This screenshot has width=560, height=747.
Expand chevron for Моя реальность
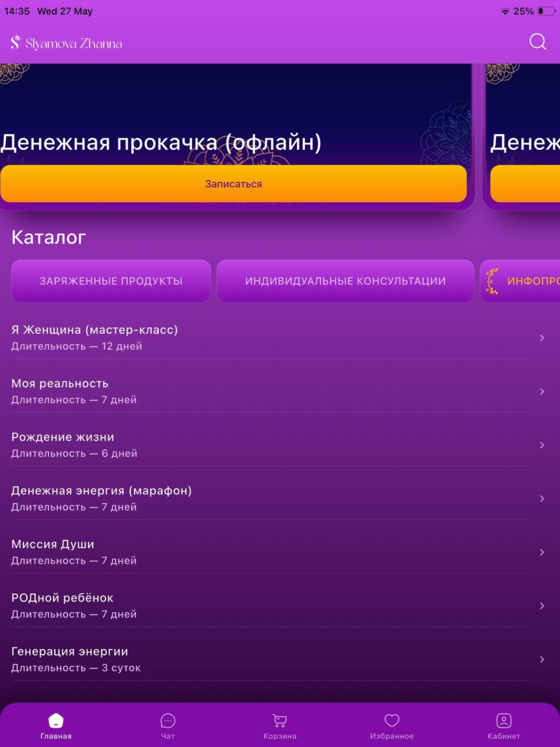click(x=542, y=392)
